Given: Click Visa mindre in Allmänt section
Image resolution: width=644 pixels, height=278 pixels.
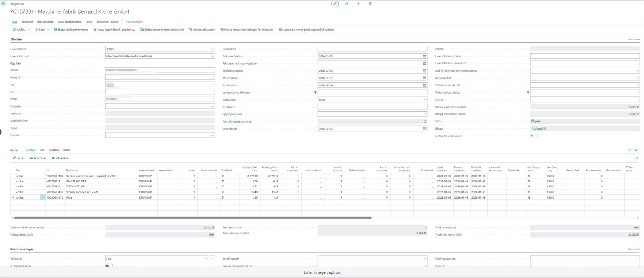Looking at the screenshot, I should (634, 40).
